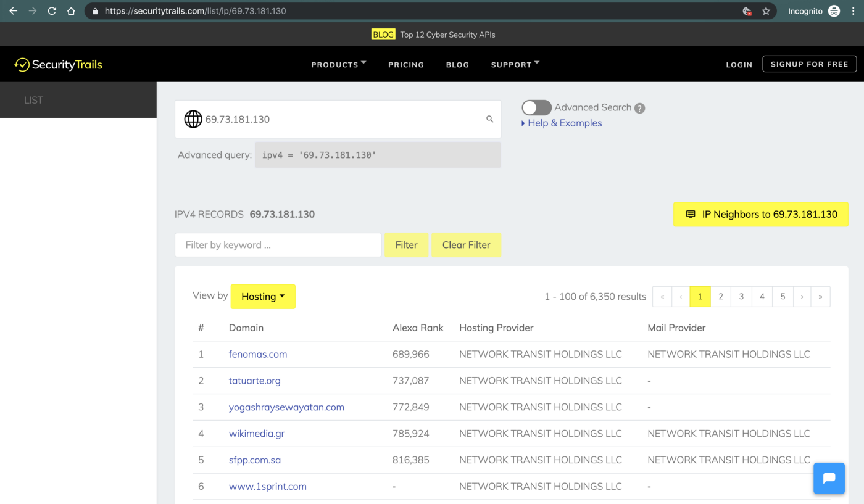The height and width of the screenshot is (504, 864).
Task: Open the tatuarte.org domain link
Action: [255, 381]
